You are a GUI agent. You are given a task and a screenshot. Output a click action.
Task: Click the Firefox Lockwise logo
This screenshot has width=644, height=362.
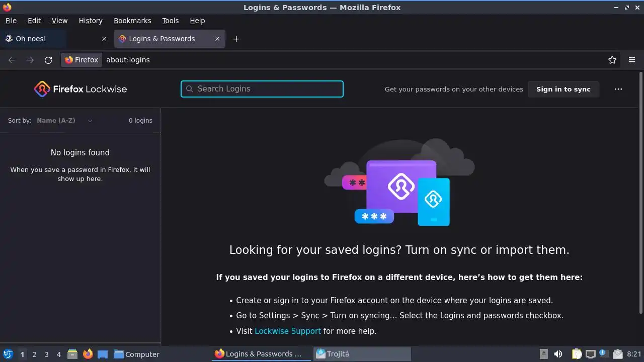coord(80,89)
